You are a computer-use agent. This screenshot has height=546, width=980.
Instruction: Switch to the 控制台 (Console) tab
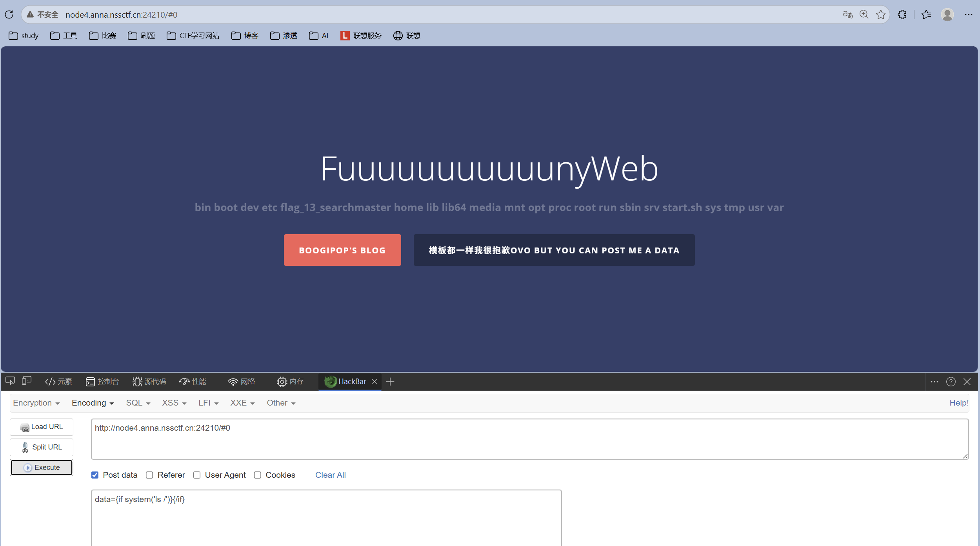pos(102,382)
